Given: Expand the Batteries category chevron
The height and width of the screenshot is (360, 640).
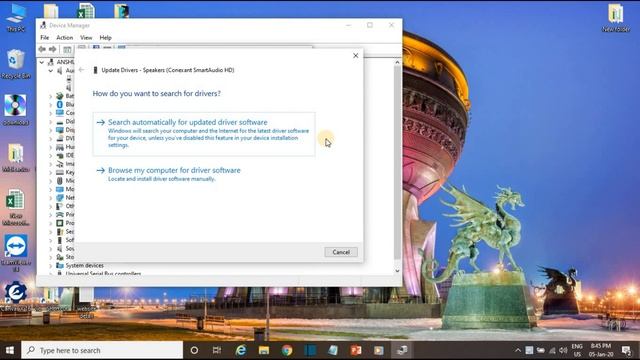Looking at the screenshot, I should (x=50, y=96).
